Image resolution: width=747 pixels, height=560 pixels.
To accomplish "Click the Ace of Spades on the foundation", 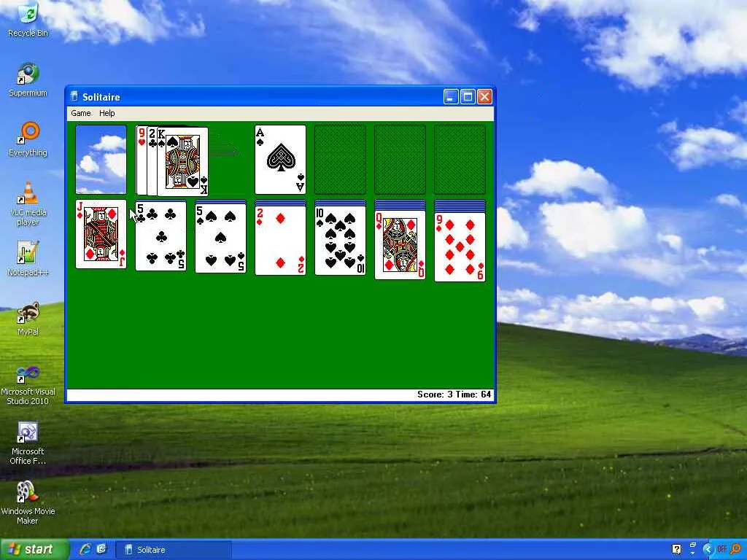I will click(x=281, y=160).
